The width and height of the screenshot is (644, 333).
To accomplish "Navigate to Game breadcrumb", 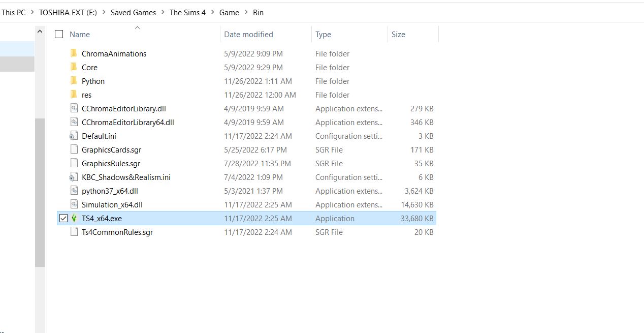I will (x=229, y=12).
